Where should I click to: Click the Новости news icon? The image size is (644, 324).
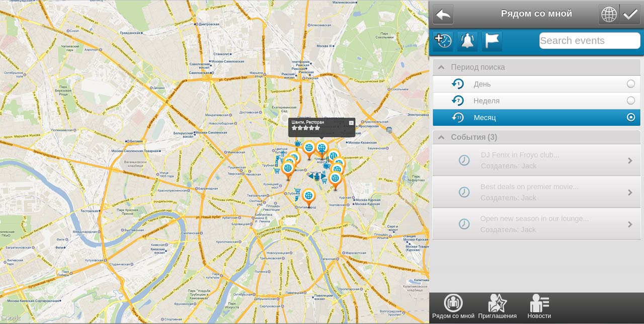[539, 302]
